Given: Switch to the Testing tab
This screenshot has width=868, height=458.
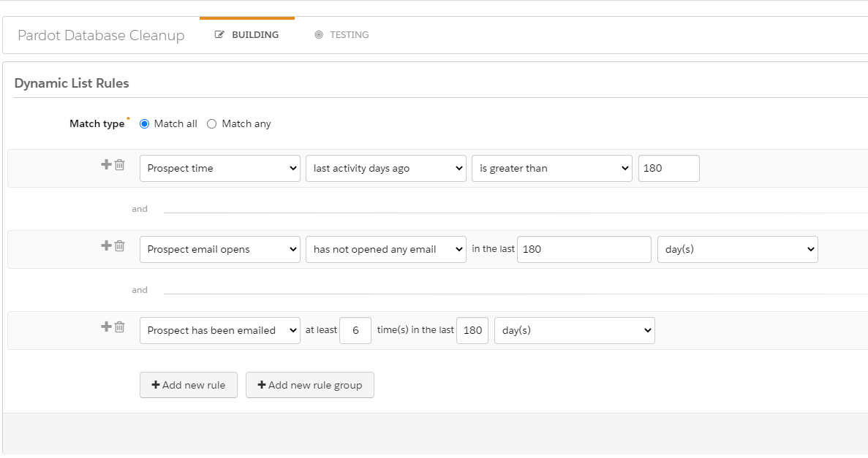Looking at the screenshot, I should (x=341, y=35).
